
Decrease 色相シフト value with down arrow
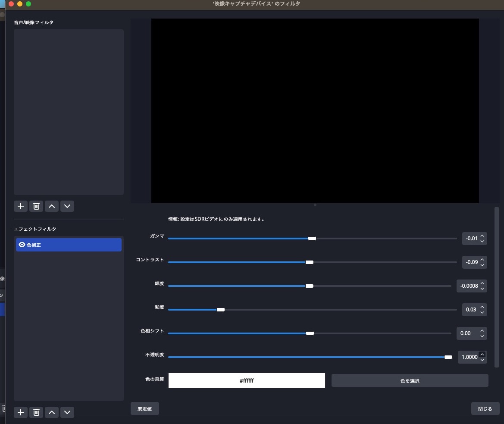(482, 336)
